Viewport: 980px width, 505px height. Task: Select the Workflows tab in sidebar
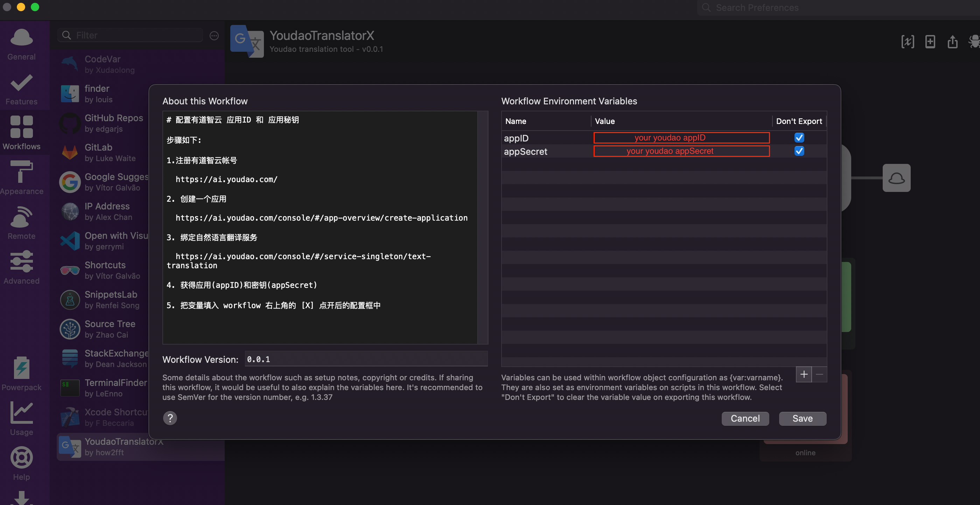coord(21,133)
